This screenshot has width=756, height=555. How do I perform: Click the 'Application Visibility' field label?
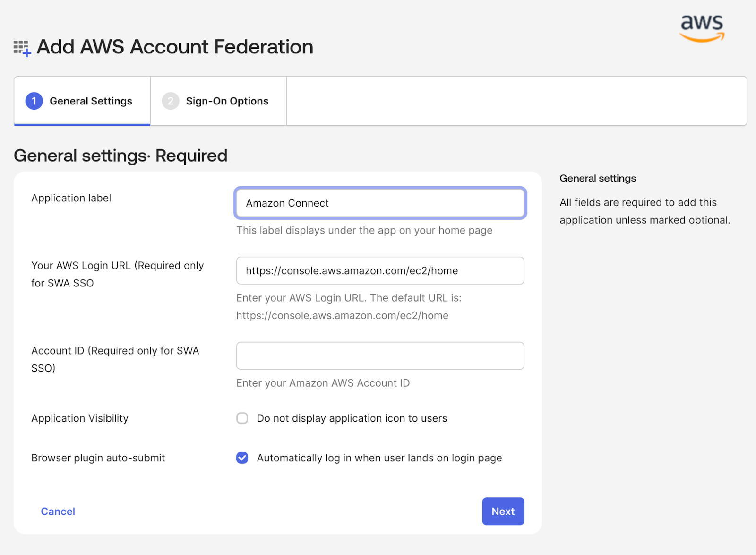point(80,418)
